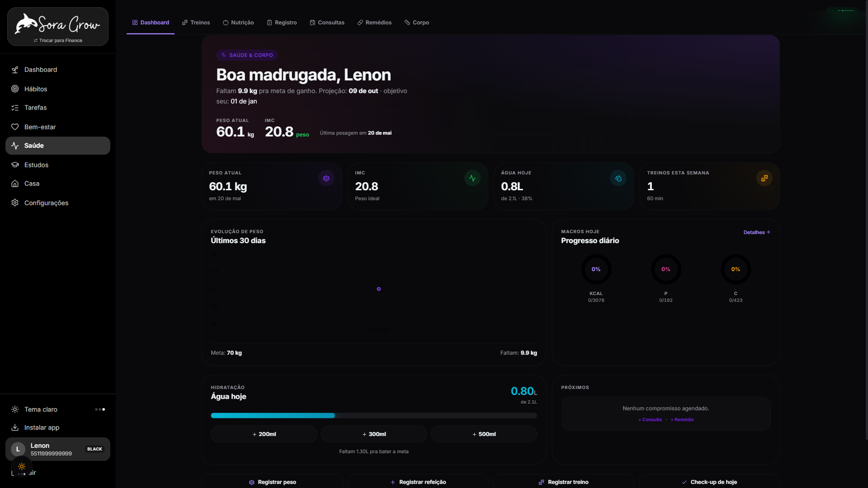Click the + Consulta link
Viewport: 868px width, 488px height.
[x=650, y=420]
